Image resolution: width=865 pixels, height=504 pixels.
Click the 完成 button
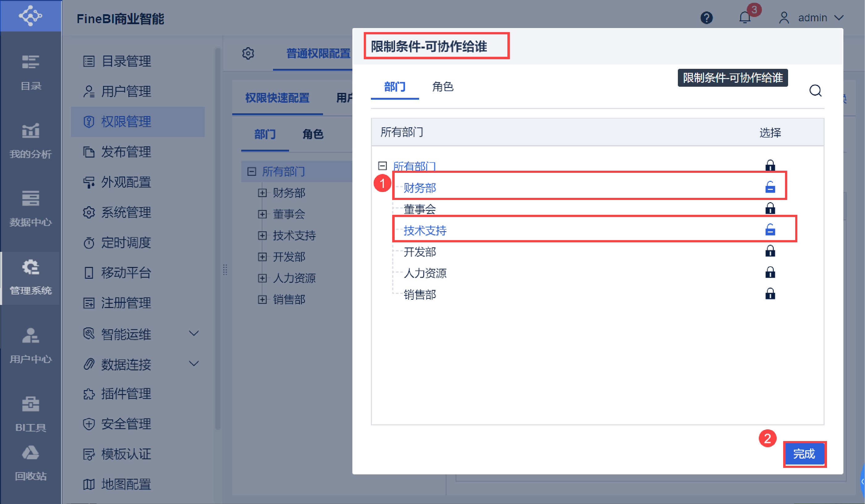tap(804, 454)
